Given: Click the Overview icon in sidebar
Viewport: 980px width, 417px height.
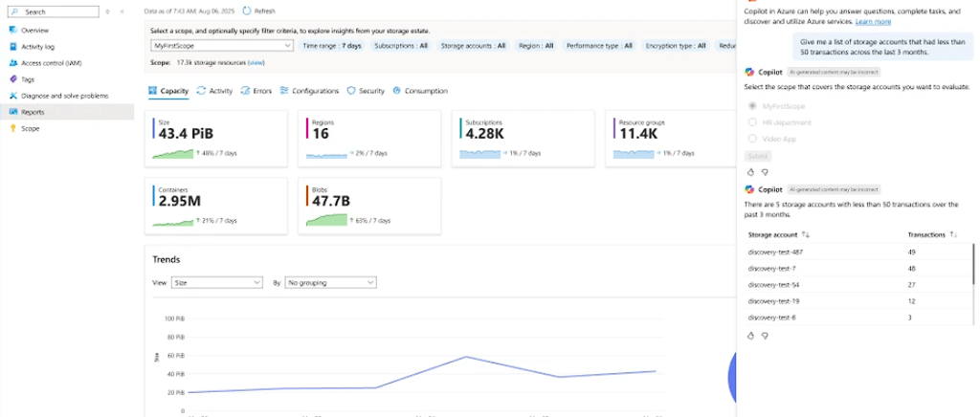Looking at the screenshot, I should click(13, 30).
